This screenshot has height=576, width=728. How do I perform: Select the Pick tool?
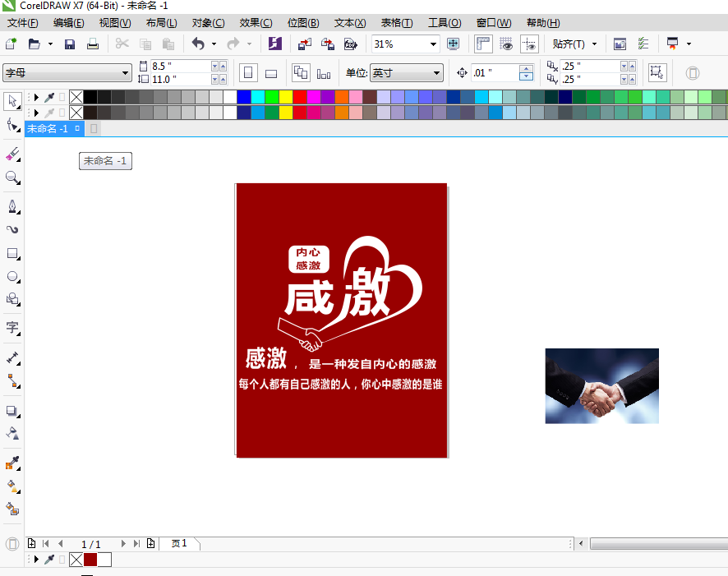(x=12, y=101)
